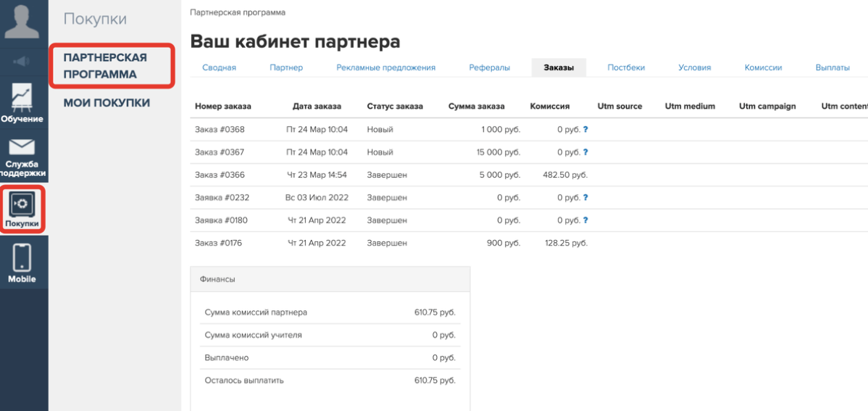Select the Заказы tab
868x411 pixels.
point(559,67)
